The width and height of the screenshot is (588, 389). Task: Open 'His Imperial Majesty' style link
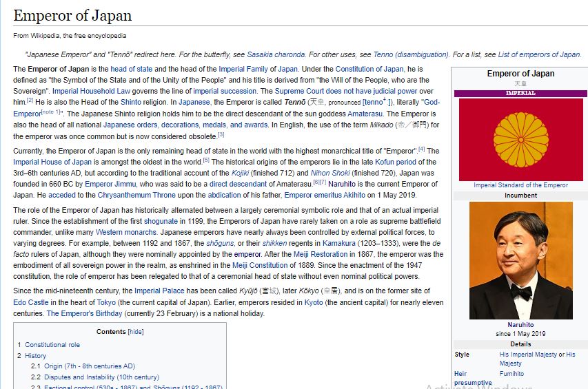coord(528,355)
